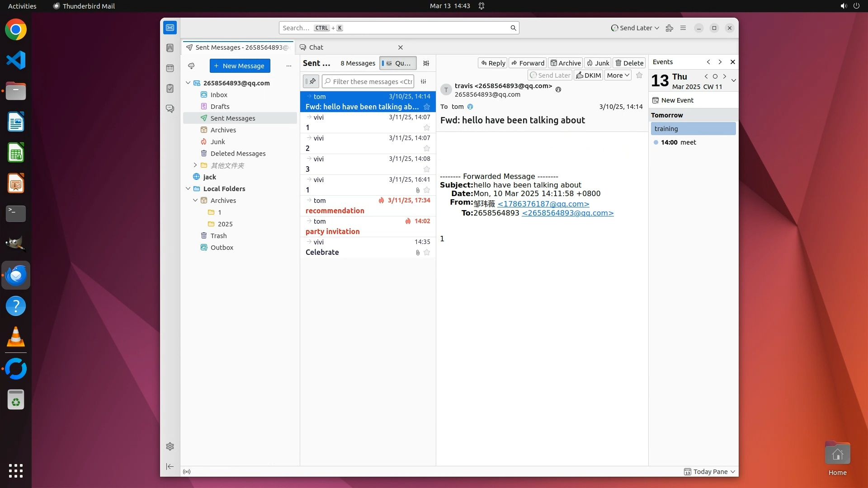
Task: Switch to the Chat tab
Action: coord(316,47)
